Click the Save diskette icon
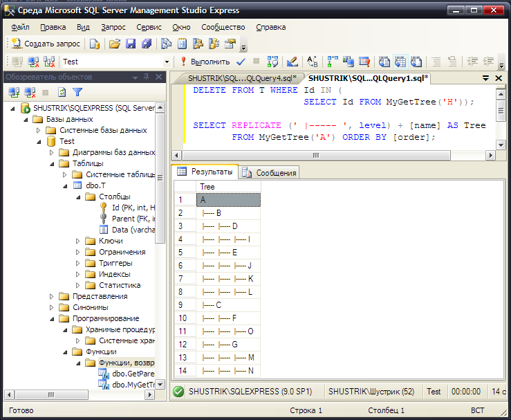Image resolution: width=511 pixels, height=420 pixels. tap(131, 44)
